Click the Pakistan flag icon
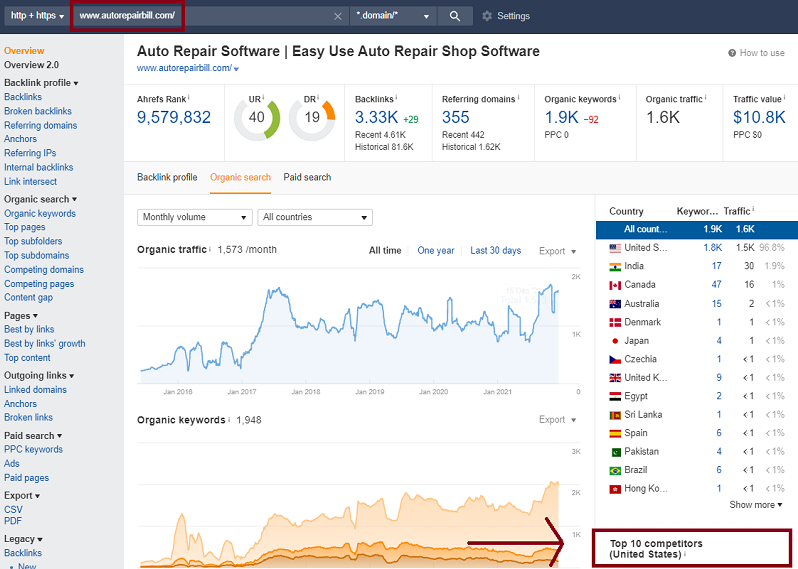798x569 pixels. [615, 452]
